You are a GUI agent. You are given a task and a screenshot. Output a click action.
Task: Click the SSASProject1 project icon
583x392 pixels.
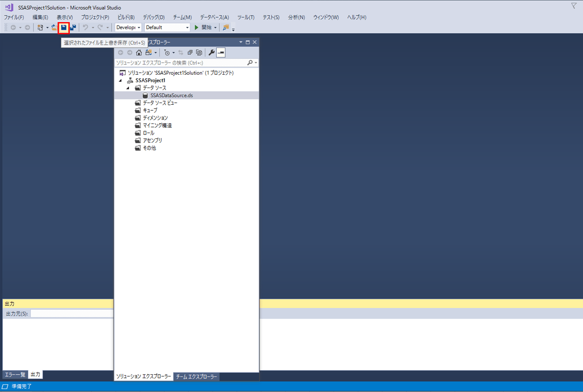[x=130, y=80]
